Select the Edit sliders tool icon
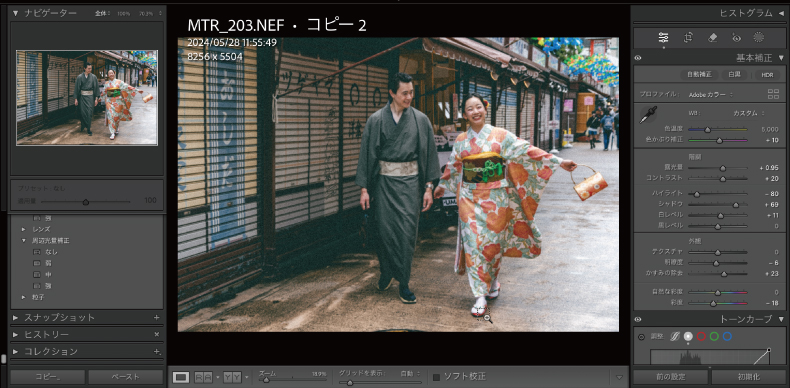Screen dimensions: 790x388 coord(663,37)
